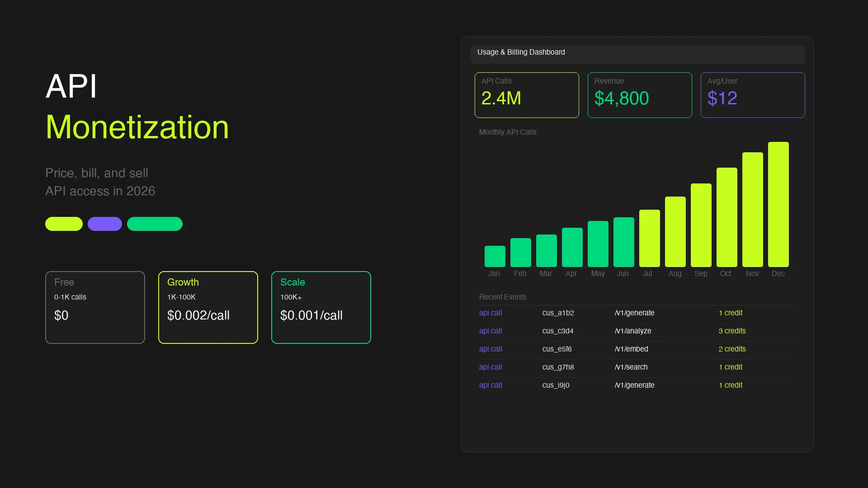This screenshot has width=868, height=488.
Task: Click the Recent Events section label
Action: 502,297
